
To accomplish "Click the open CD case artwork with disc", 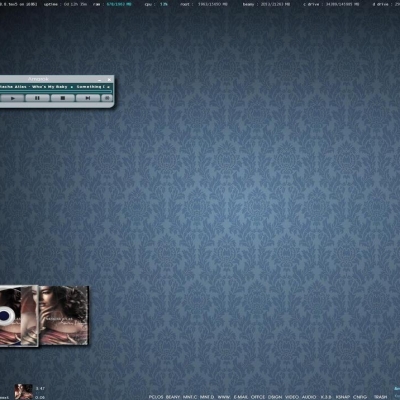I will [x=19, y=316].
